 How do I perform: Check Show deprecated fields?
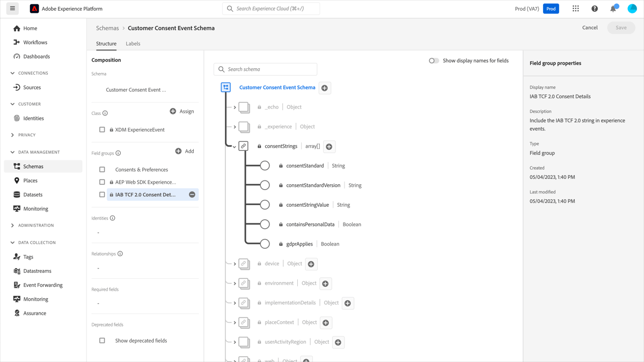[x=102, y=340]
